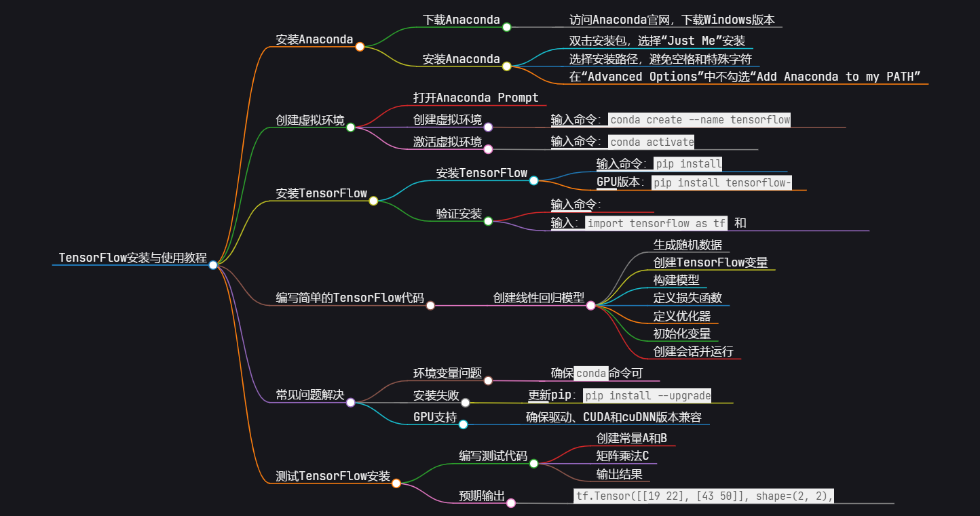Image resolution: width=980 pixels, height=516 pixels.
Task: Collapse the first-level 安装Anaconda circle attached to root
Action: [x=360, y=47]
